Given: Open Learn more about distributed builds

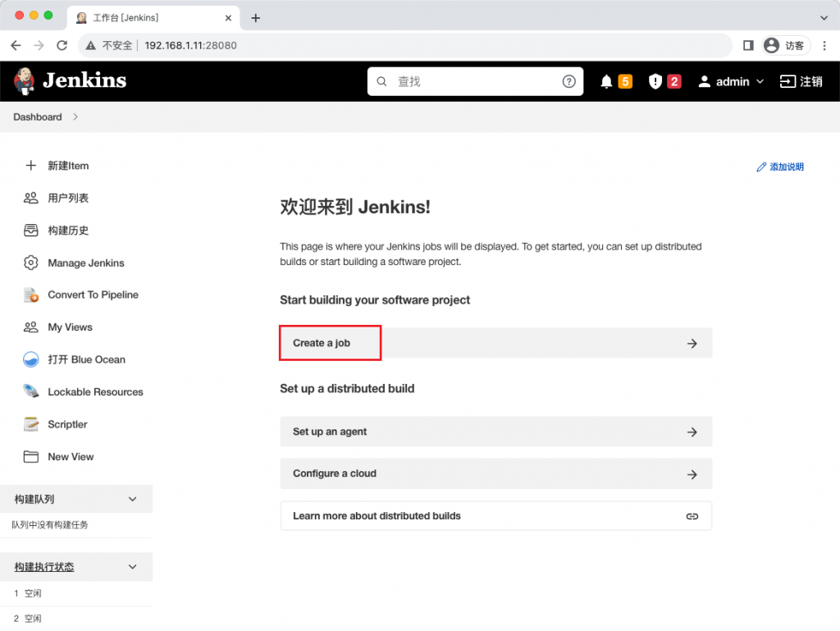Looking at the screenshot, I should (496, 516).
